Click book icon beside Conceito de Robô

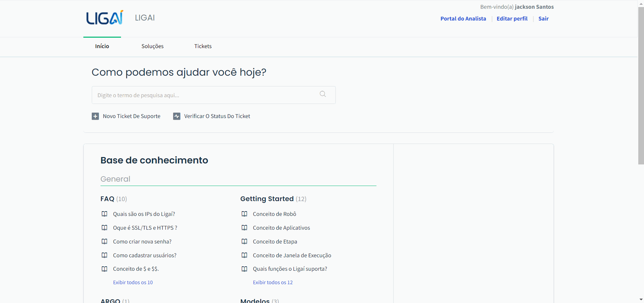[244, 214]
